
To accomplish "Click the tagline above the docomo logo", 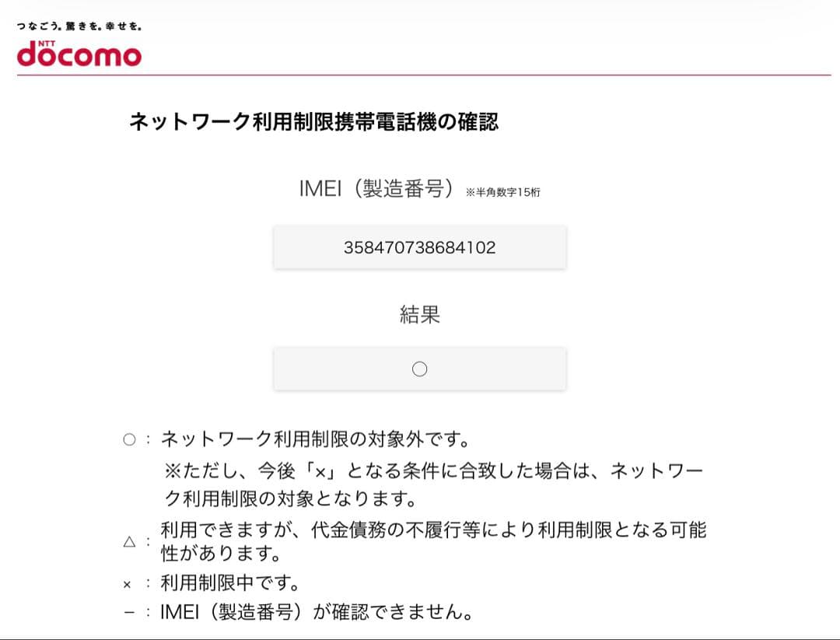I will [79, 26].
